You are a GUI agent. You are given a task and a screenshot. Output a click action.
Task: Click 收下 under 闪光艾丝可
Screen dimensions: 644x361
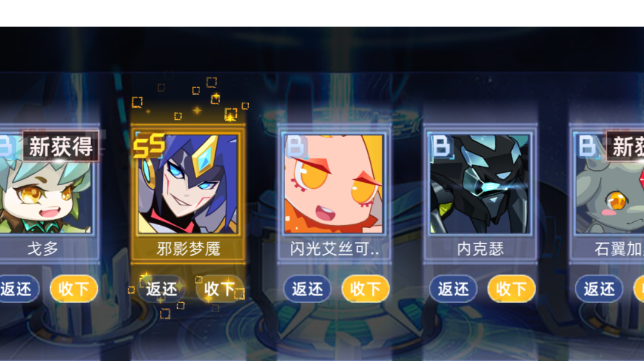coord(366,289)
